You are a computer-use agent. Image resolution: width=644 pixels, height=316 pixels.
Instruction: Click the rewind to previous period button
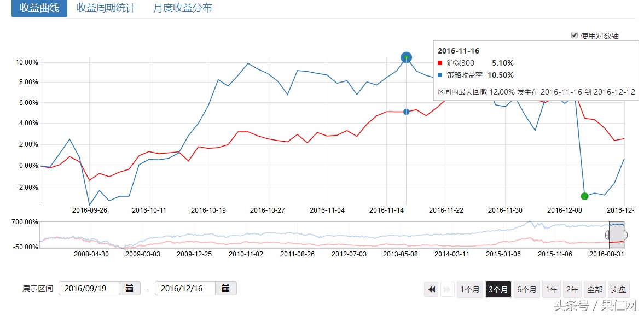point(432,290)
